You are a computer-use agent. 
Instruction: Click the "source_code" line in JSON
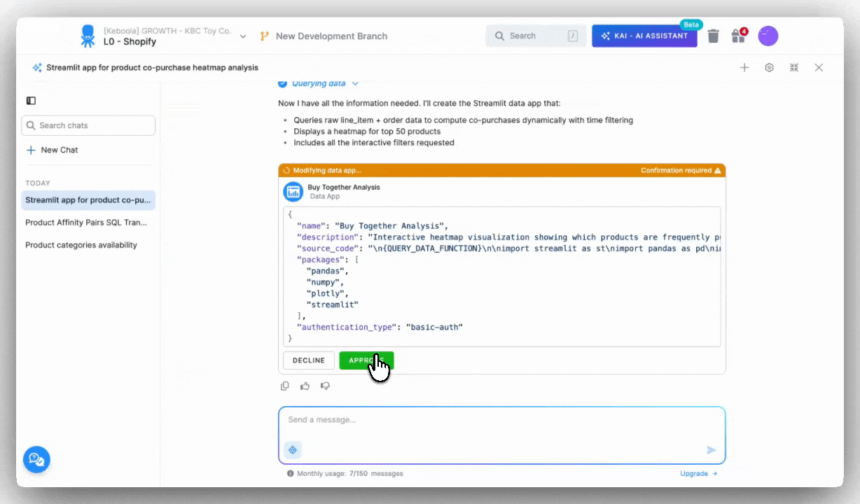tap(508, 248)
